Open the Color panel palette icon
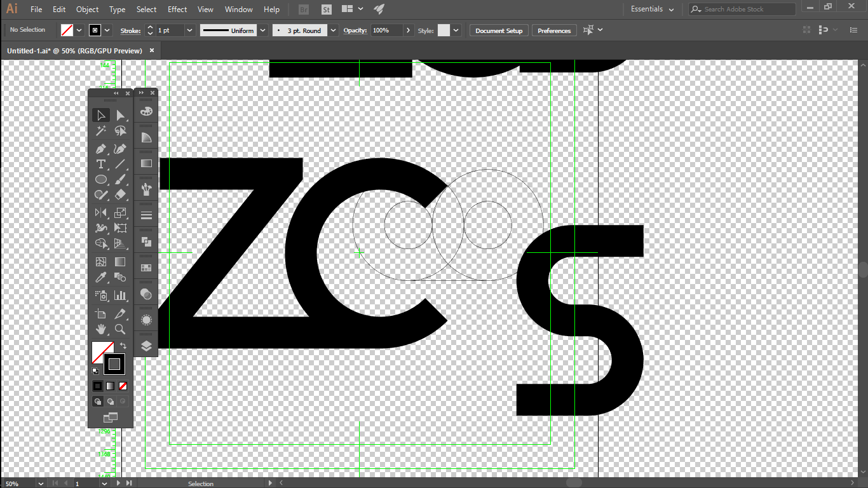 coord(146,111)
